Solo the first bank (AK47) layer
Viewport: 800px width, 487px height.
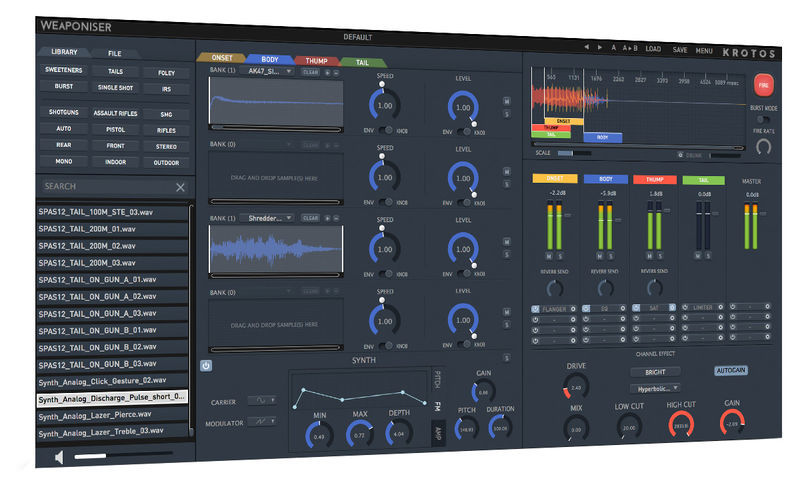[x=507, y=114]
